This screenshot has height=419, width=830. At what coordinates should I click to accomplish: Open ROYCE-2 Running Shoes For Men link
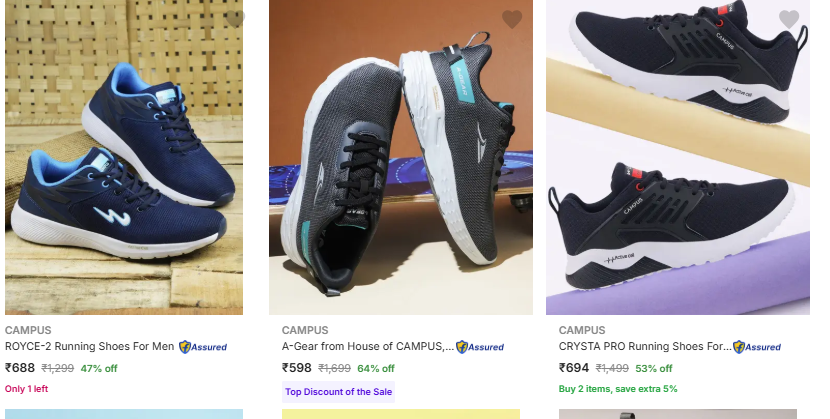coord(89,347)
